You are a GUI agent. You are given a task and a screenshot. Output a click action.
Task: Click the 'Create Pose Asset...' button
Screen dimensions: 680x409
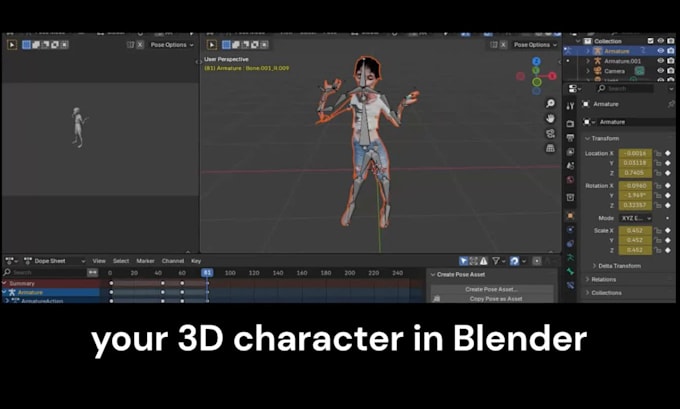point(491,289)
